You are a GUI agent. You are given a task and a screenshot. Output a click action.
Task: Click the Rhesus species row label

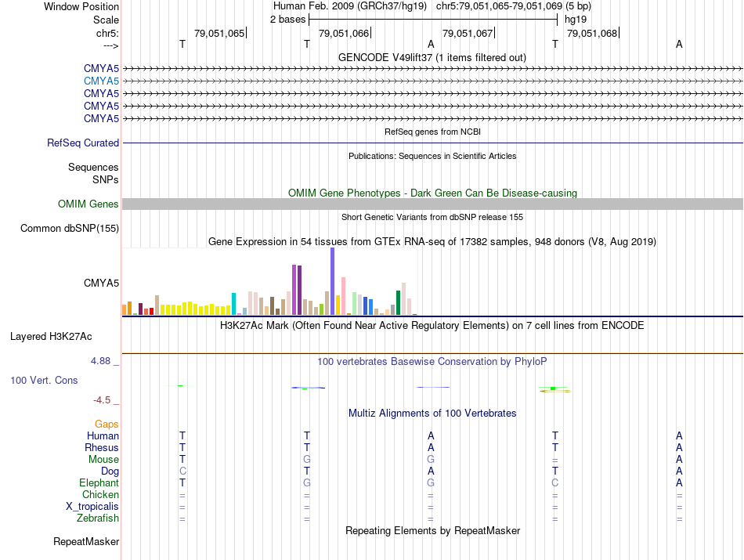(102, 447)
